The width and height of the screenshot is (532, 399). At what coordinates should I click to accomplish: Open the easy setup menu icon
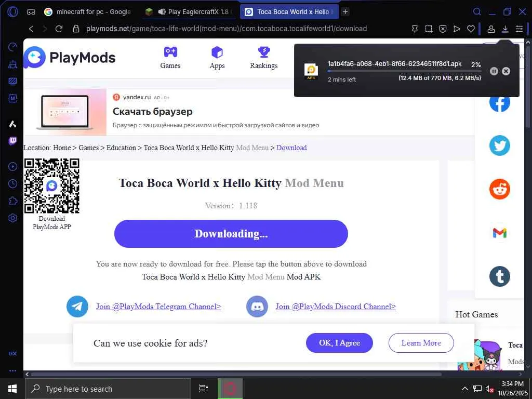[519, 29]
